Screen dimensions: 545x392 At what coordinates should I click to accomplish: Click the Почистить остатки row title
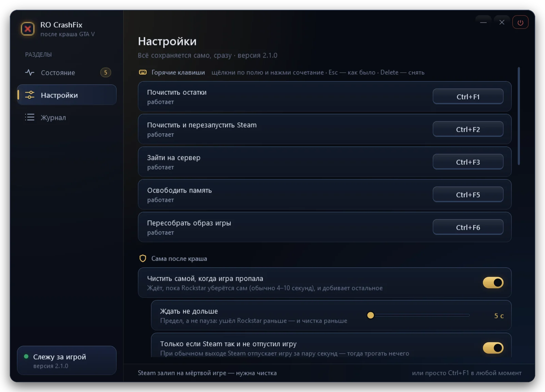pos(177,92)
